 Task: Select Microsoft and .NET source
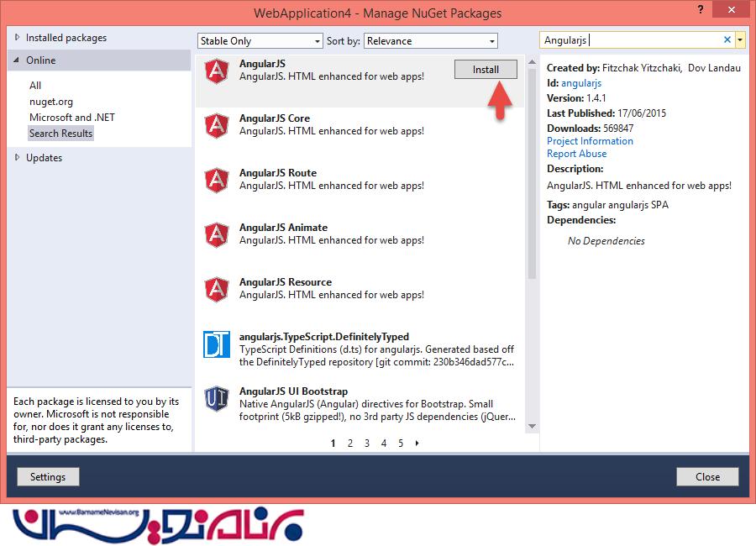(x=72, y=118)
